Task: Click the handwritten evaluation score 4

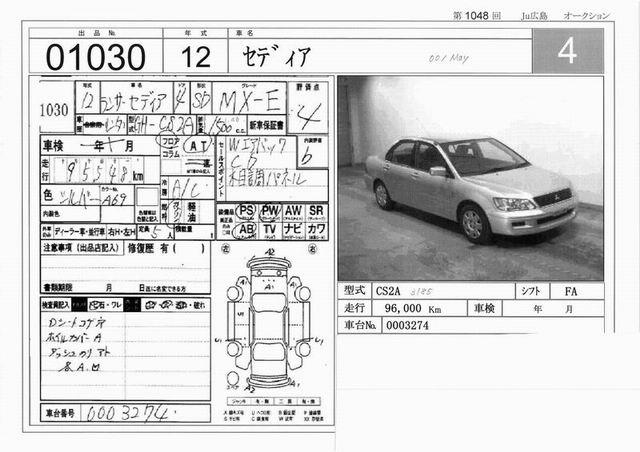Action: 308,116
